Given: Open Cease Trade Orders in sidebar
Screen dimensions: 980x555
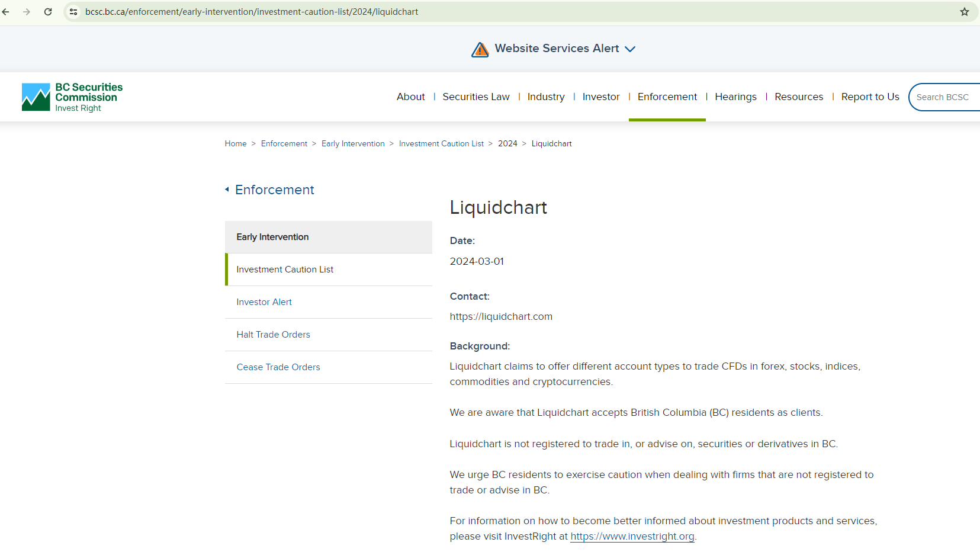Looking at the screenshot, I should [x=329, y=367].
